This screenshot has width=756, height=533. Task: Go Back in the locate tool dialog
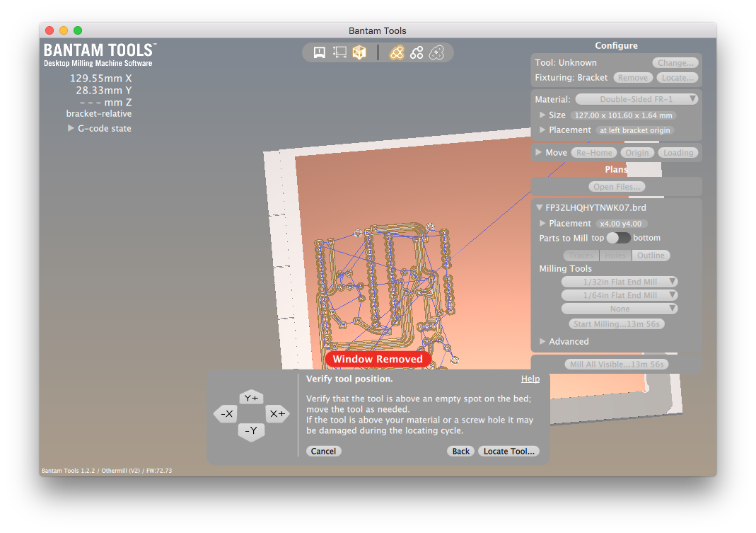click(460, 451)
